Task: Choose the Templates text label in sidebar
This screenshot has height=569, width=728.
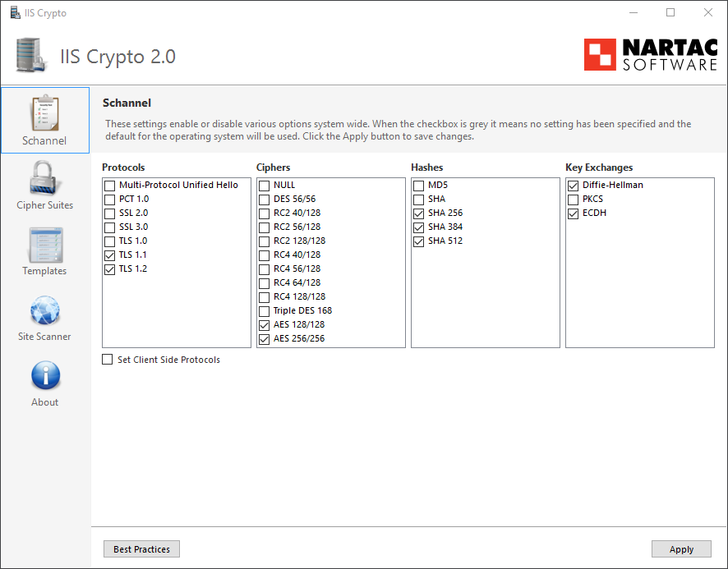Action: [x=44, y=271]
